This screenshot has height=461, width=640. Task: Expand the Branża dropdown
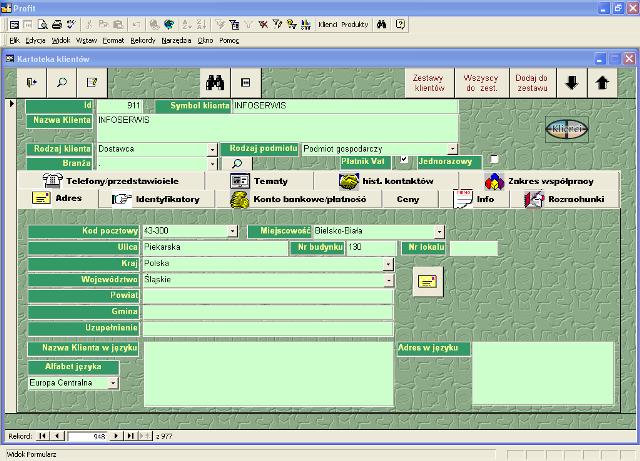[x=212, y=164]
